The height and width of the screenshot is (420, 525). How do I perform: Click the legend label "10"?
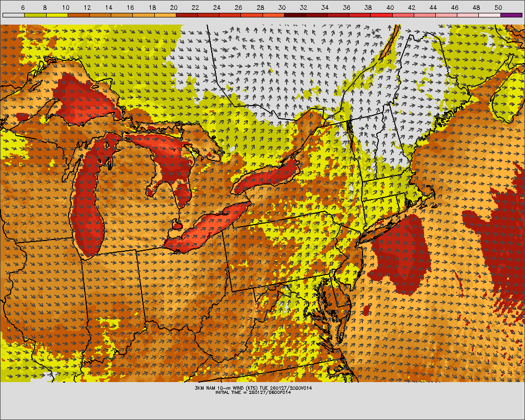pyautogui.click(x=66, y=7)
